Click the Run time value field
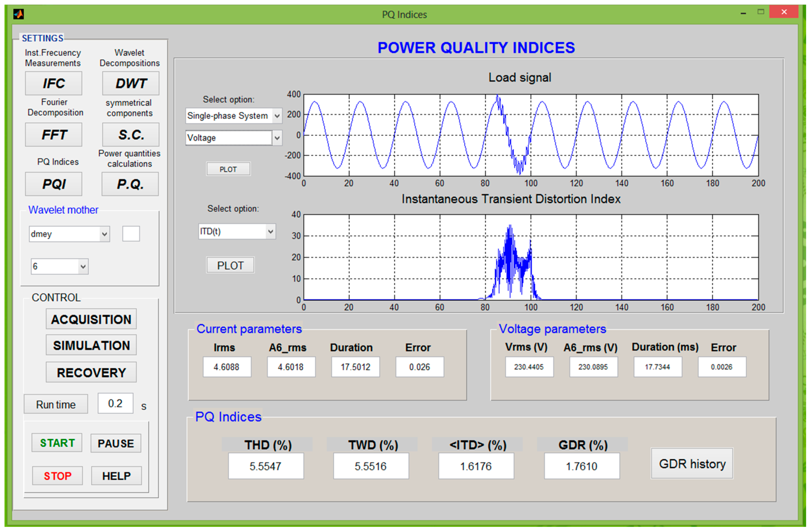 pyautogui.click(x=115, y=404)
